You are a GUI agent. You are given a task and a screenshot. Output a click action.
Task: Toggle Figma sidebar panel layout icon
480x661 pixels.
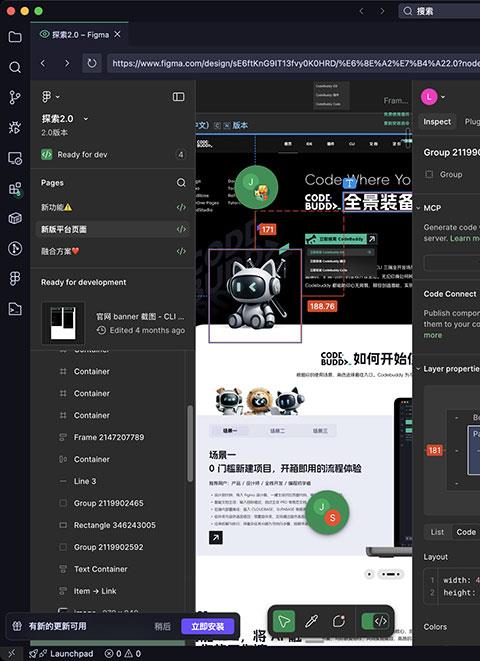(x=179, y=97)
